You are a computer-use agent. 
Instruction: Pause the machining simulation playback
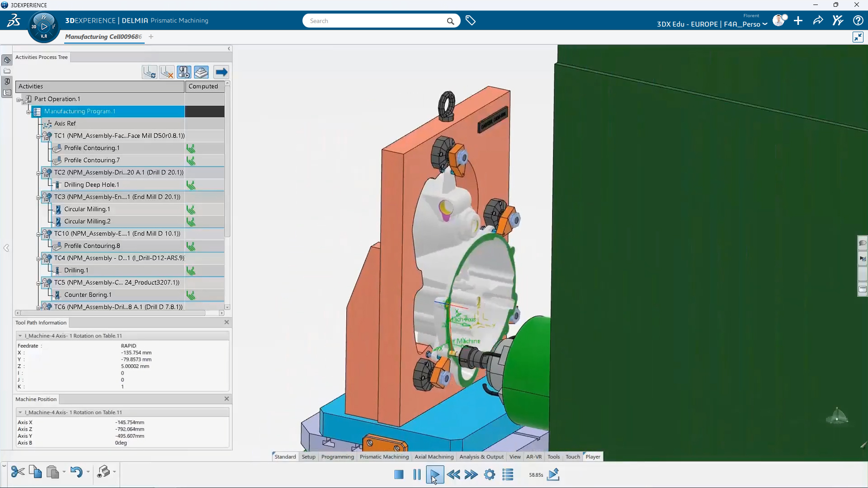pos(416,474)
